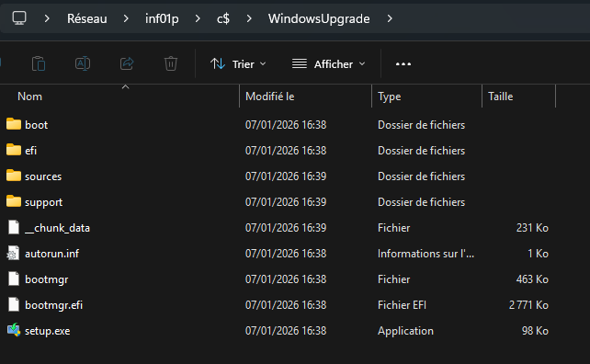Click the bootmgr.efi file icon
590x364 pixels.
(14, 304)
